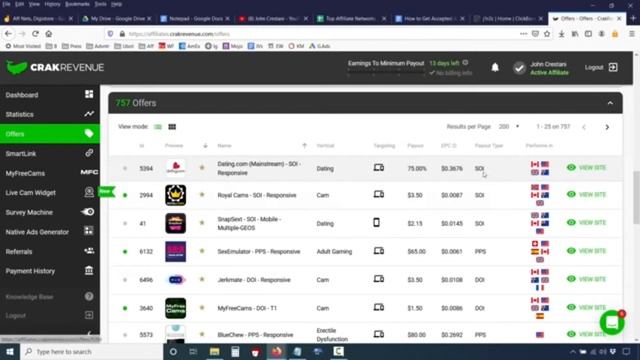Image resolution: width=640 pixels, height=360 pixels.
Task: Switch to list view mode
Action: point(158,127)
